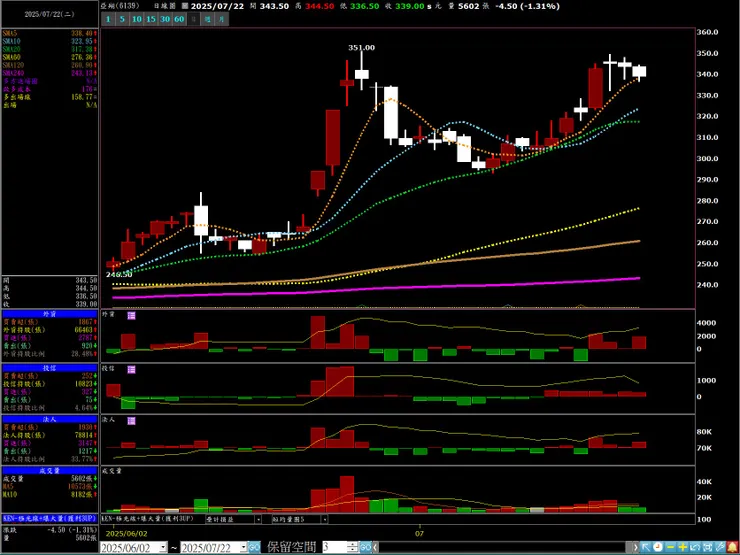The height and width of the screenshot is (555, 740).
Task: Click the orange clock icon
Action: point(658,547)
